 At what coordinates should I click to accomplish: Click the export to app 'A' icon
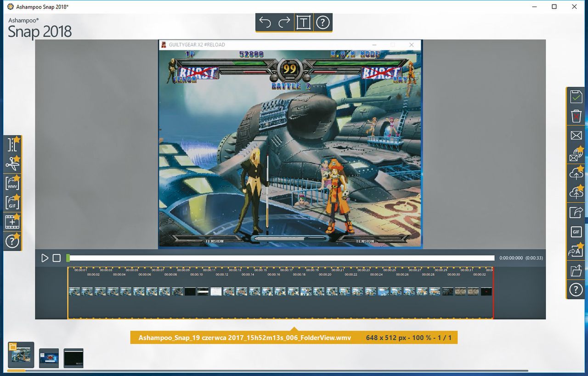[576, 251]
